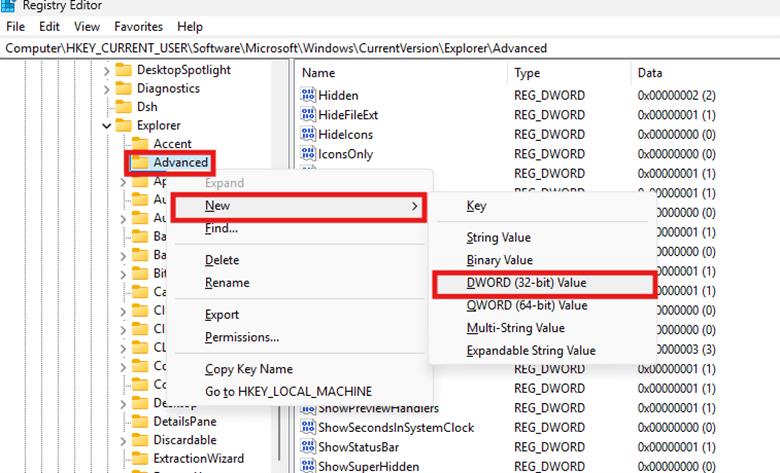
Task: Click the ShowStatusBar value icon
Action: (x=308, y=447)
